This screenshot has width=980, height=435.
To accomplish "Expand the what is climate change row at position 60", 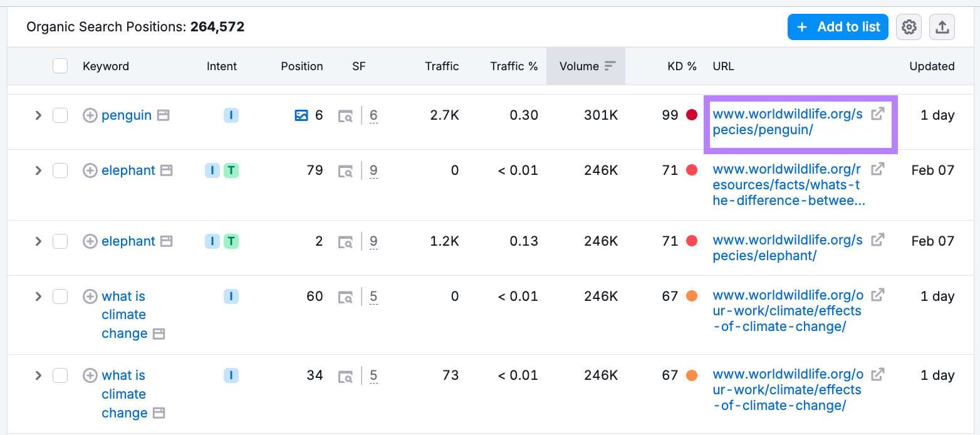I will tap(38, 296).
